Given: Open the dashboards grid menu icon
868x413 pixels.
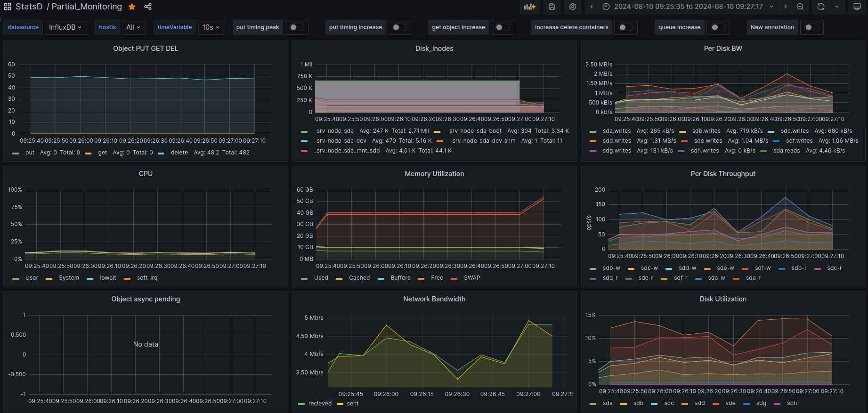Looking at the screenshot, I should pos(8,7).
